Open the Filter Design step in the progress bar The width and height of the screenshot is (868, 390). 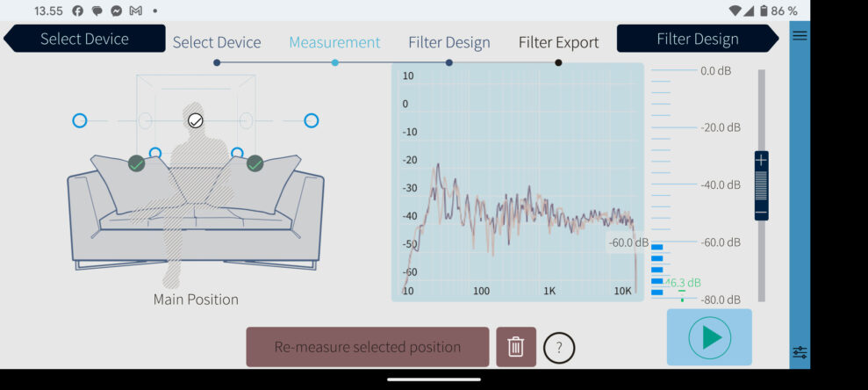coord(448,42)
